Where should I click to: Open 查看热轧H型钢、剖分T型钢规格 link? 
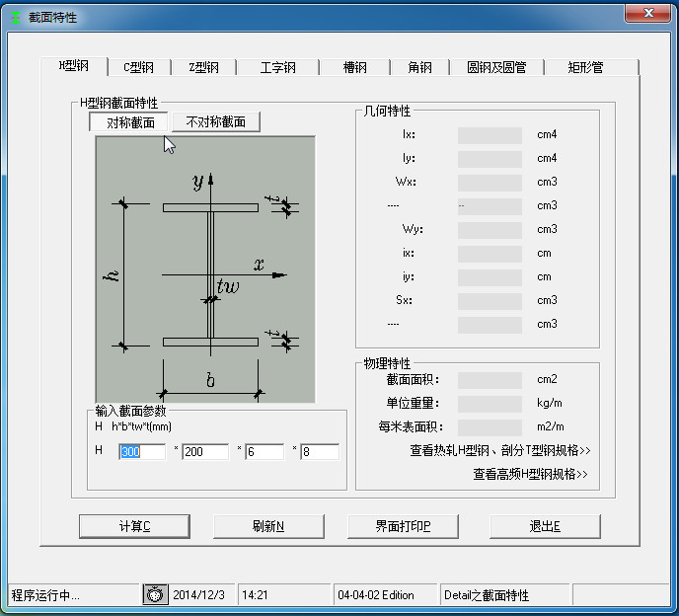(500, 450)
